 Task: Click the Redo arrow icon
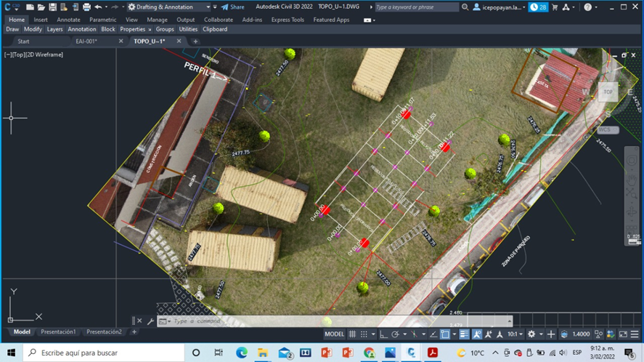pyautogui.click(x=115, y=7)
